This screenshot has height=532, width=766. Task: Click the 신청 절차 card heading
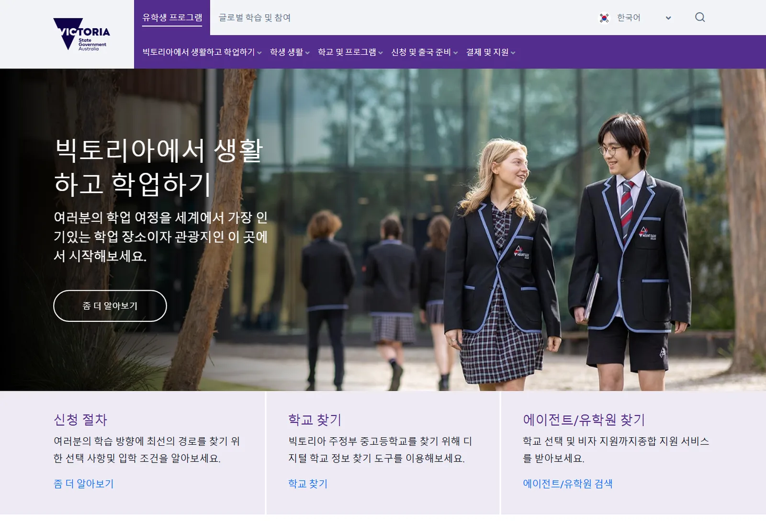(80, 420)
